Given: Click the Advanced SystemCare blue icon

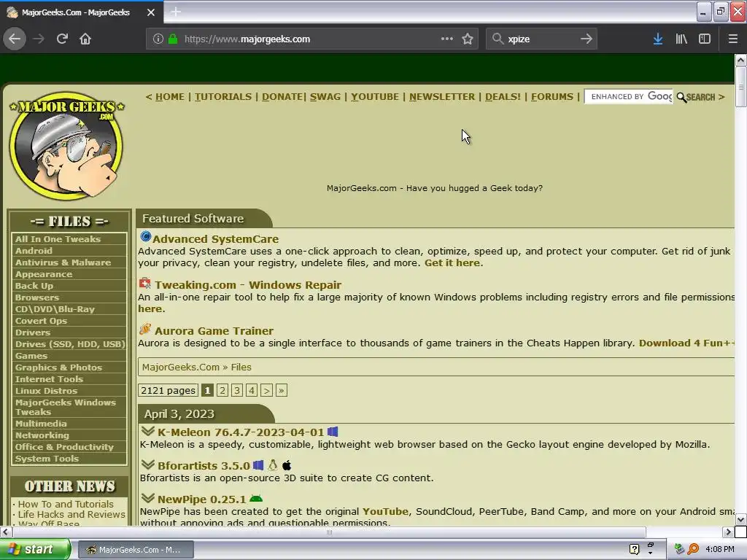Looking at the screenshot, I should click(145, 237).
